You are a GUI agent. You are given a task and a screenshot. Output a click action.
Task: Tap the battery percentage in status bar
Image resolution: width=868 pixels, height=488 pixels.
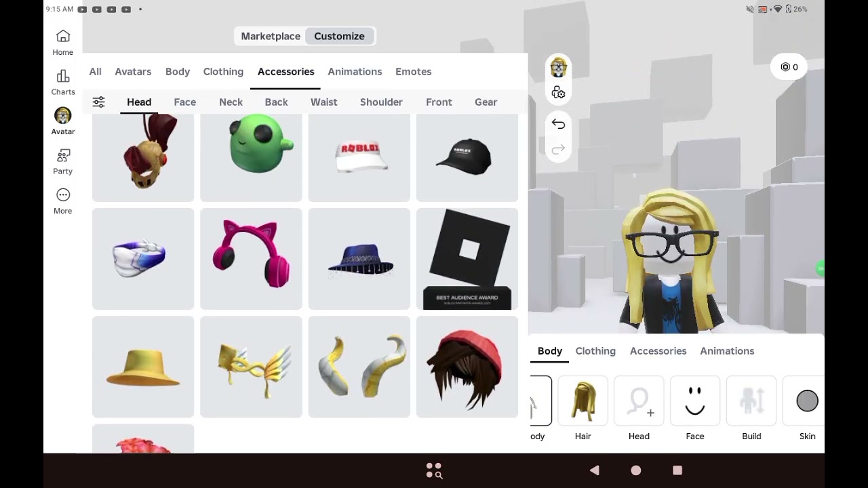pyautogui.click(x=800, y=9)
